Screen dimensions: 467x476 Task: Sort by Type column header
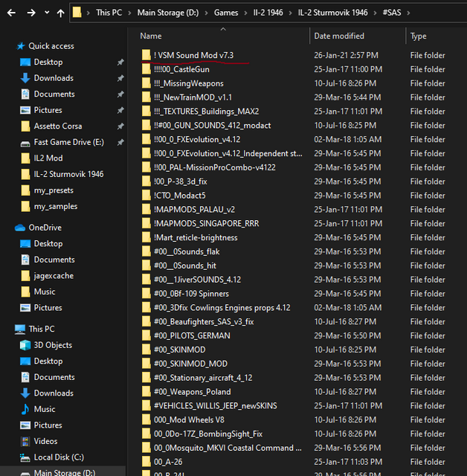[418, 36]
